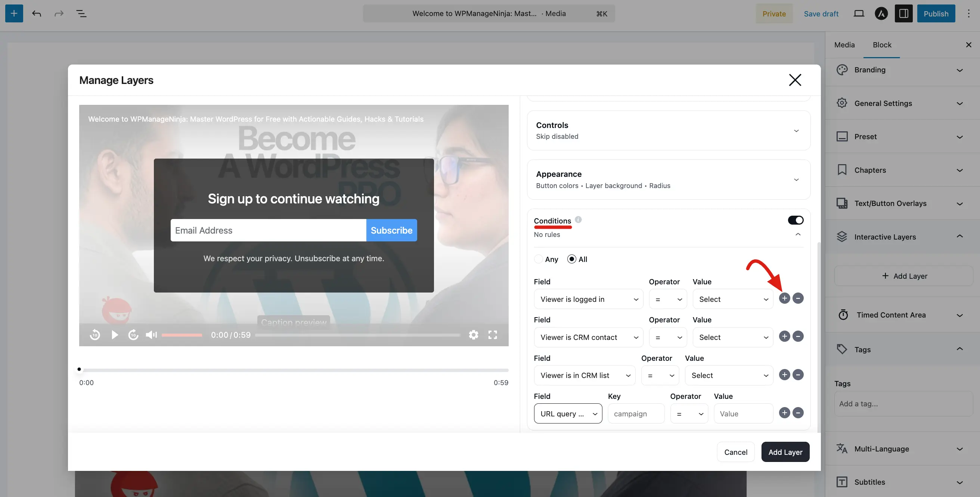Add a rule after the URL query rule
Screen dimensions: 980x497
784,413
